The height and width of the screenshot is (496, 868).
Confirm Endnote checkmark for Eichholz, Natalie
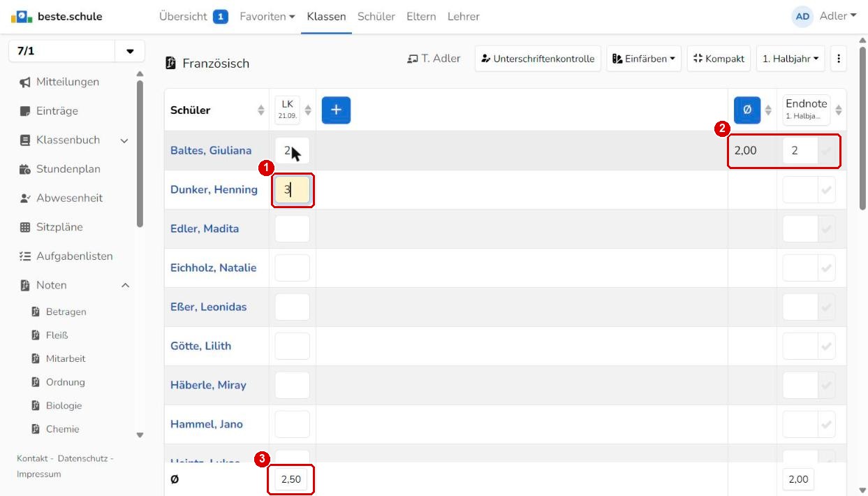(x=827, y=268)
